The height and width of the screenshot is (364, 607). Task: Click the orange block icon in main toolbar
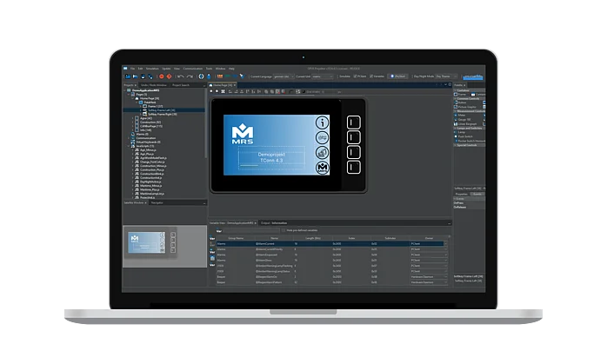pos(220,76)
